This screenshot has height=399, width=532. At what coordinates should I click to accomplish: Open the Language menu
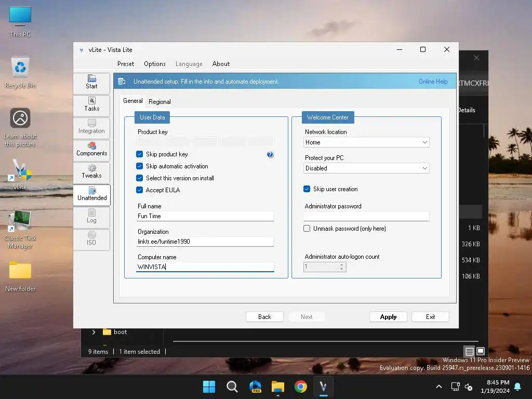coord(189,64)
